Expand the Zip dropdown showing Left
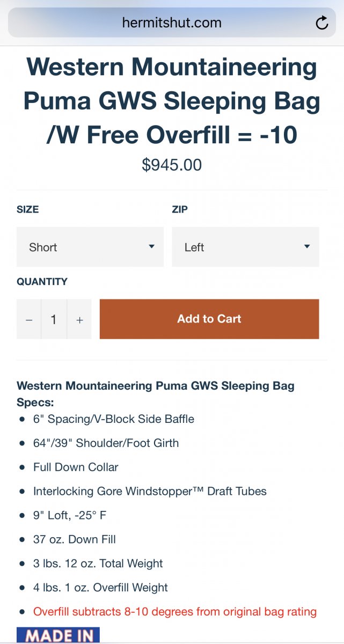Screen dimensions: 344x644 pyautogui.click(x=245, y=247)
